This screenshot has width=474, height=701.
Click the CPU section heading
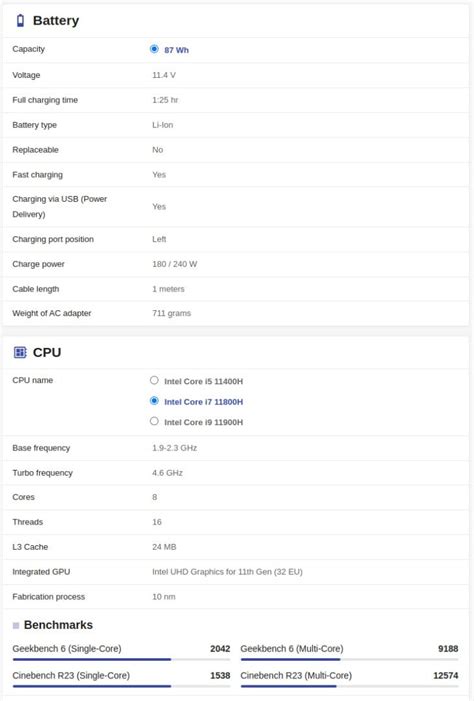(x=47, y=352)
